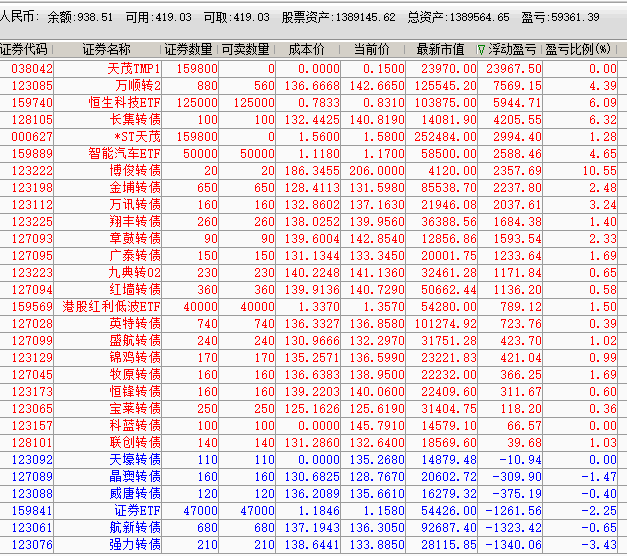This screenshot has width=627, height=556.
Task: Select the 威唐转债 security name
Action: (x=135, y=494)
